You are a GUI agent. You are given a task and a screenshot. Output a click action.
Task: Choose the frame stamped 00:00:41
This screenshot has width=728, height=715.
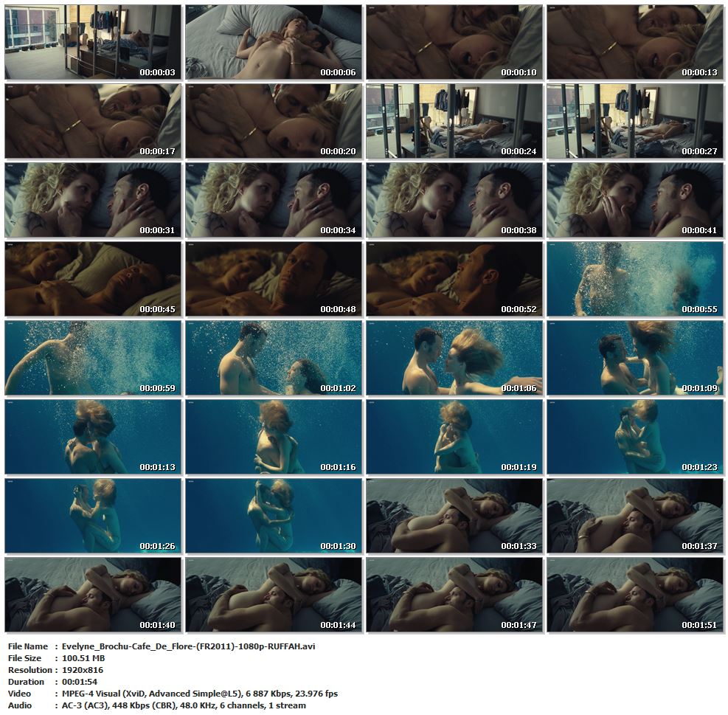tap(635, 200)
